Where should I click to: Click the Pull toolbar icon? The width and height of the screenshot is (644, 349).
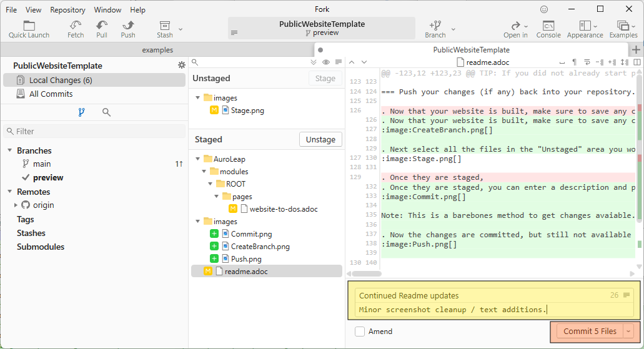(102, 26)
